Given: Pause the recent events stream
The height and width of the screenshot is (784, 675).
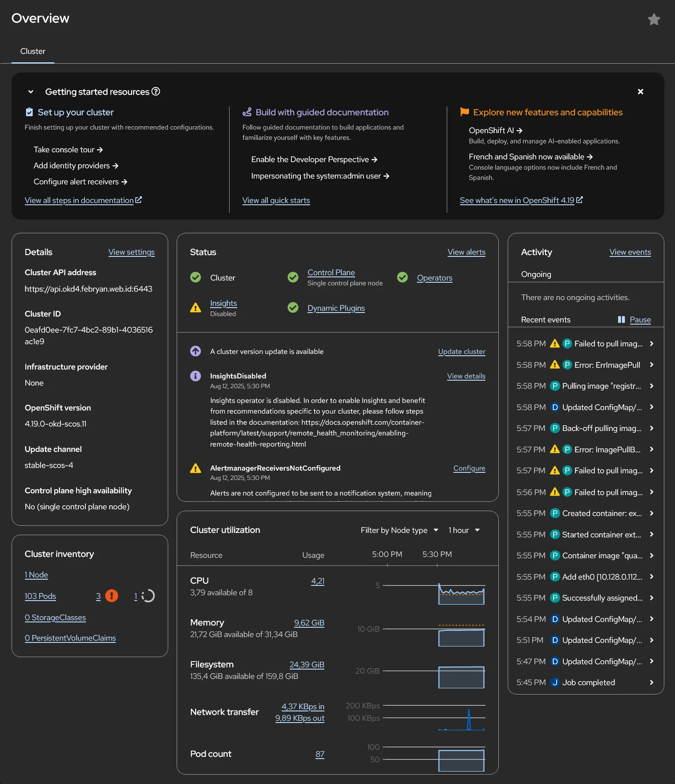Looking at the screenshot, I should (x=640, y=320).
